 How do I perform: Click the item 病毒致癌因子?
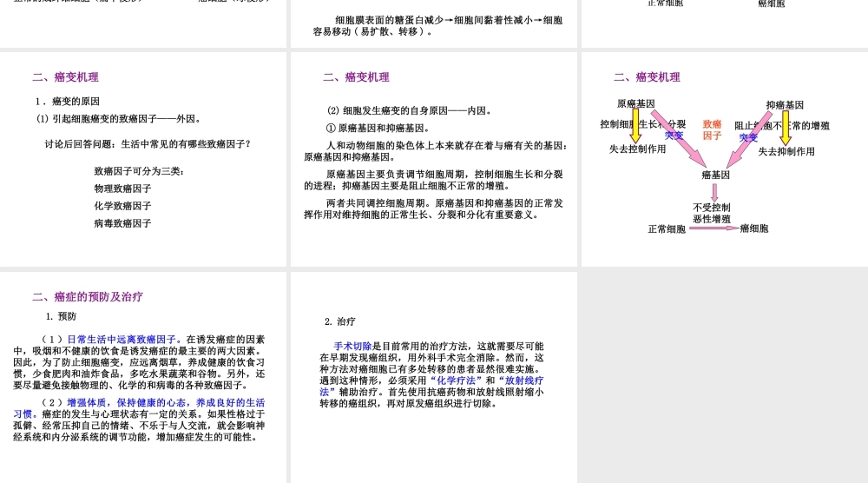point(123,223)
